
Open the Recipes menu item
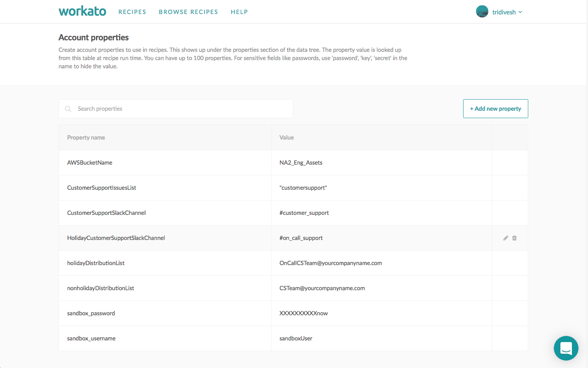click(132, 12)
